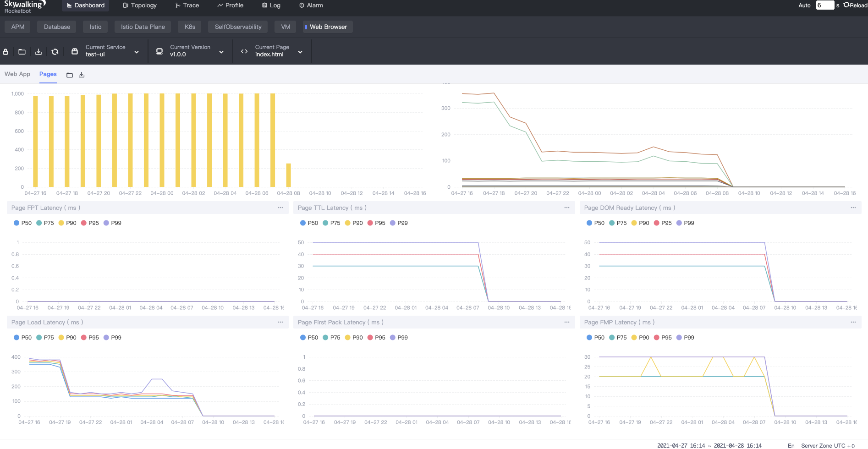Click the Current Version disk icon
This screenshot has width=868, height=449.
(x=159, y=51)
